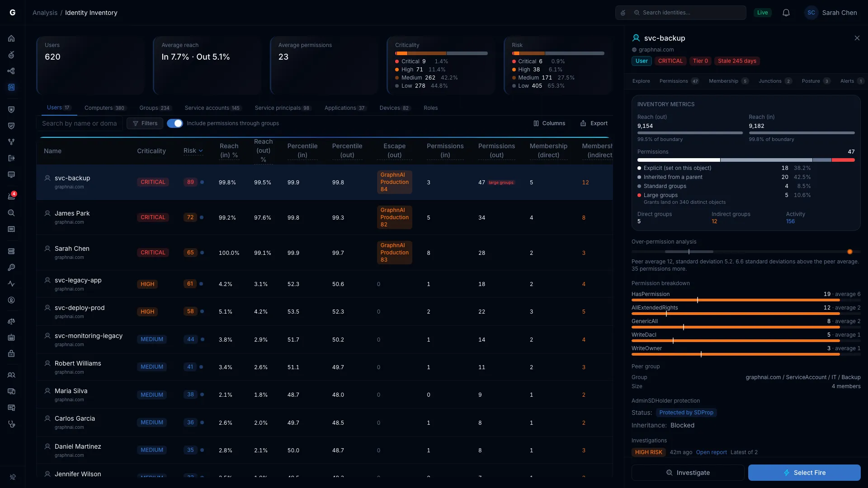Open the Membership tab in the detail panel
The width and height of the screenshot is (868, 488).
point(728,81)
